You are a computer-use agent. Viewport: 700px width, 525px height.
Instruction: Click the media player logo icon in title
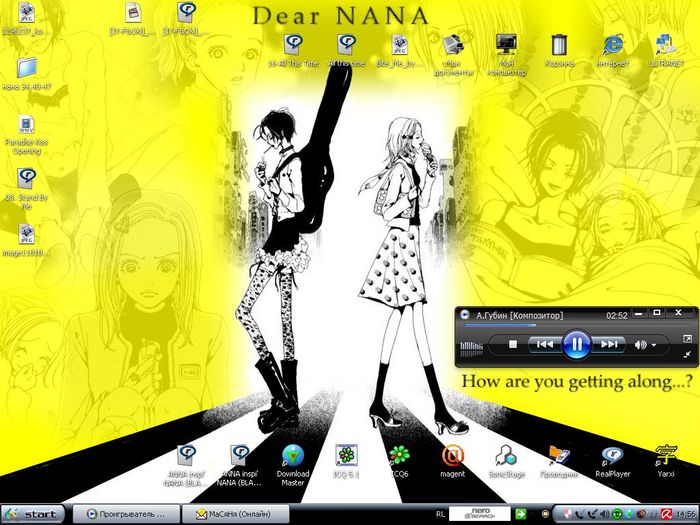[x=465, y=315]
